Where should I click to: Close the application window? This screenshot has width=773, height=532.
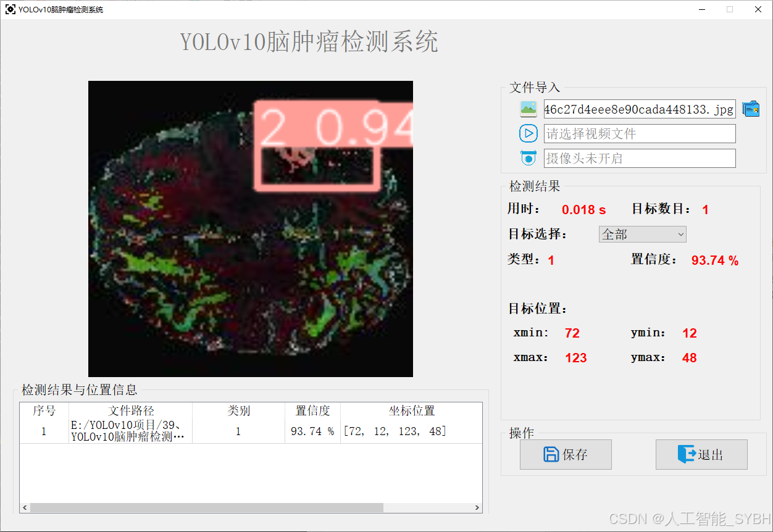[x=758, y=9]
